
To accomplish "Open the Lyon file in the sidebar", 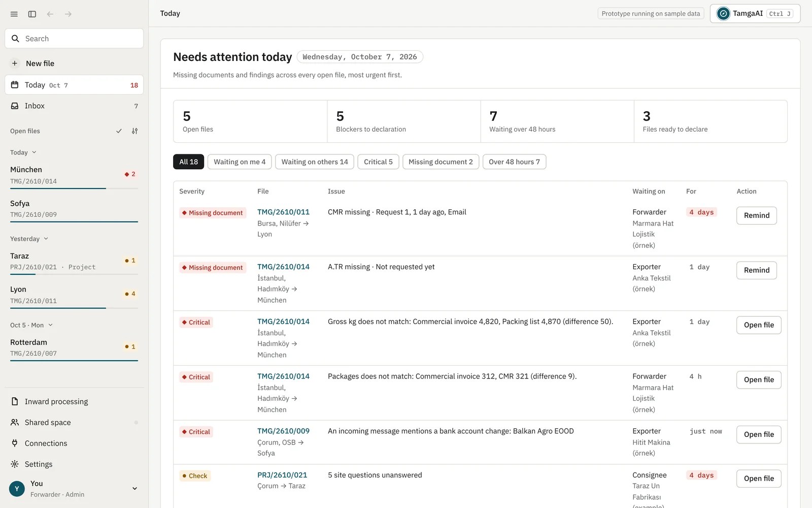I will (x=74, y=296).
